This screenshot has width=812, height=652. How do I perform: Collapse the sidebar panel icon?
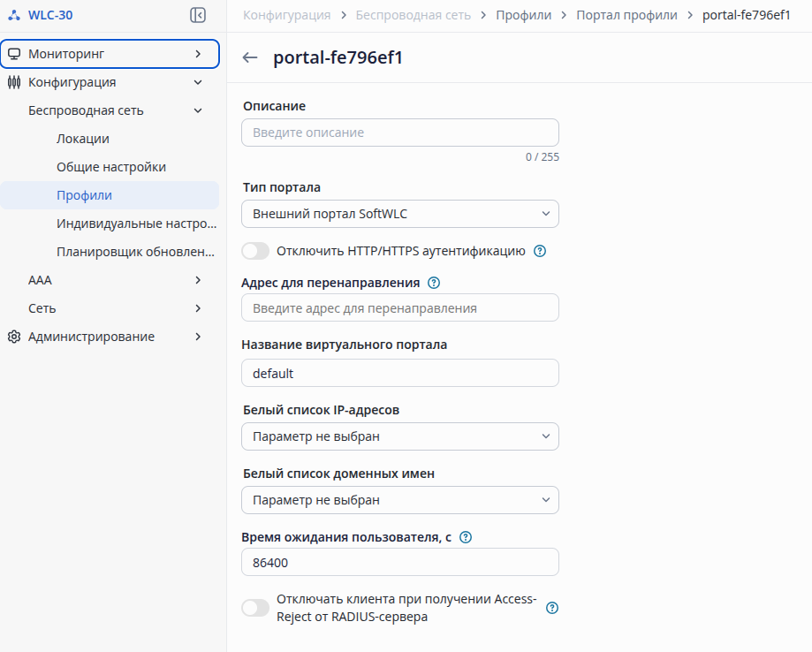coord(198,15)
